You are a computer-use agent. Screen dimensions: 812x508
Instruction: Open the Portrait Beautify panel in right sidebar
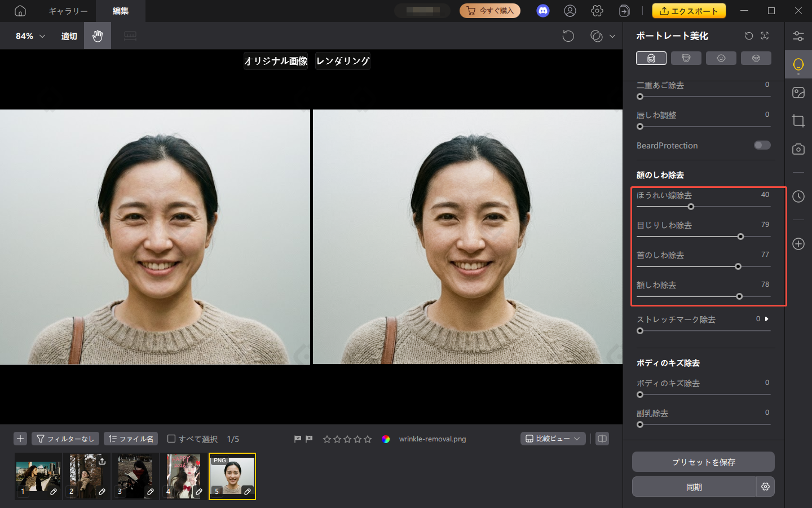click(798, 64)
